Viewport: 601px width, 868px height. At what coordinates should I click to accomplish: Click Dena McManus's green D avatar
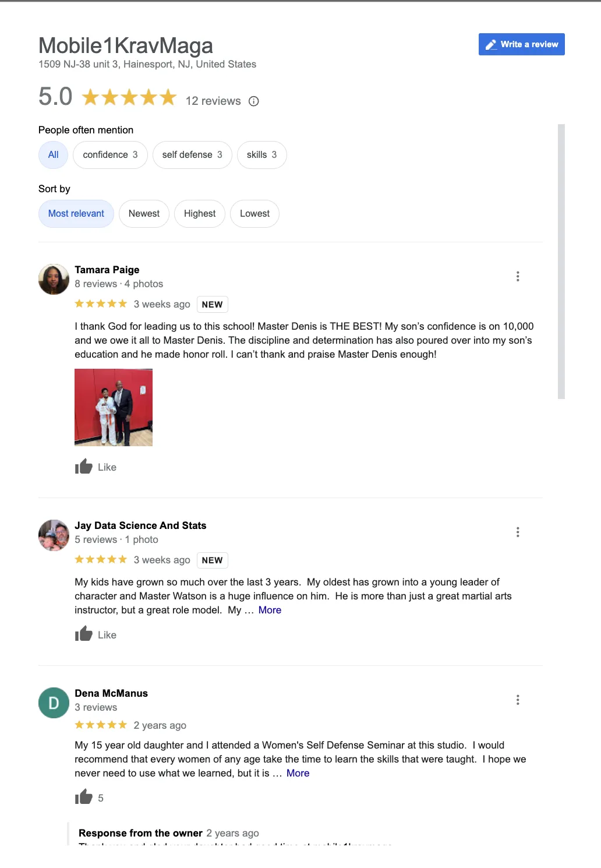(x=54, y=703)
